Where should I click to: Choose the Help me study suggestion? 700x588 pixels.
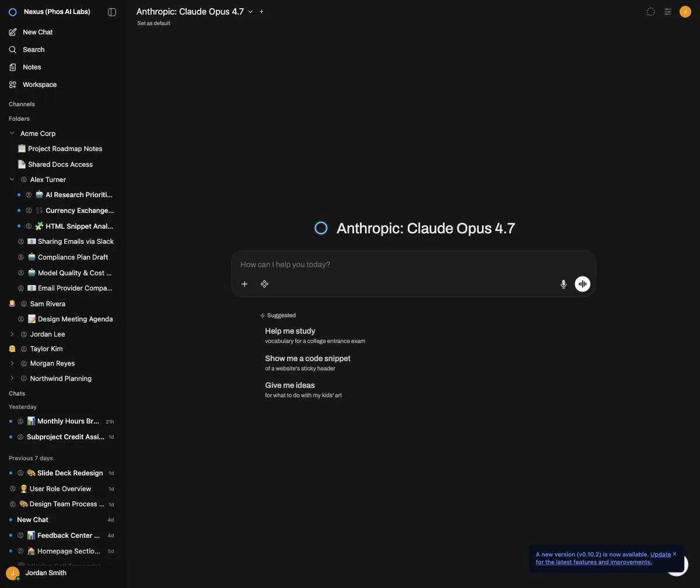pyautogui.click(x=315, y=335)
